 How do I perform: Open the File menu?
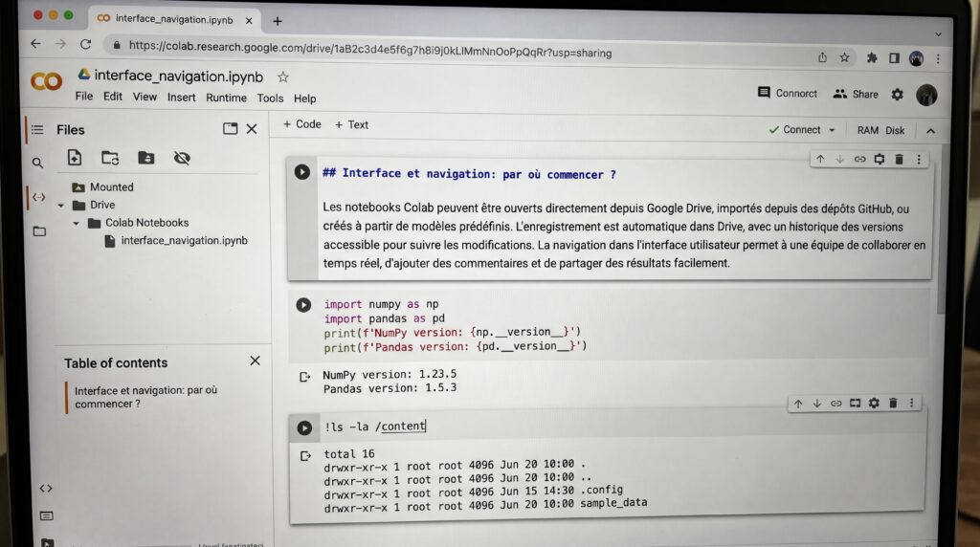click(x=84, y=97)
